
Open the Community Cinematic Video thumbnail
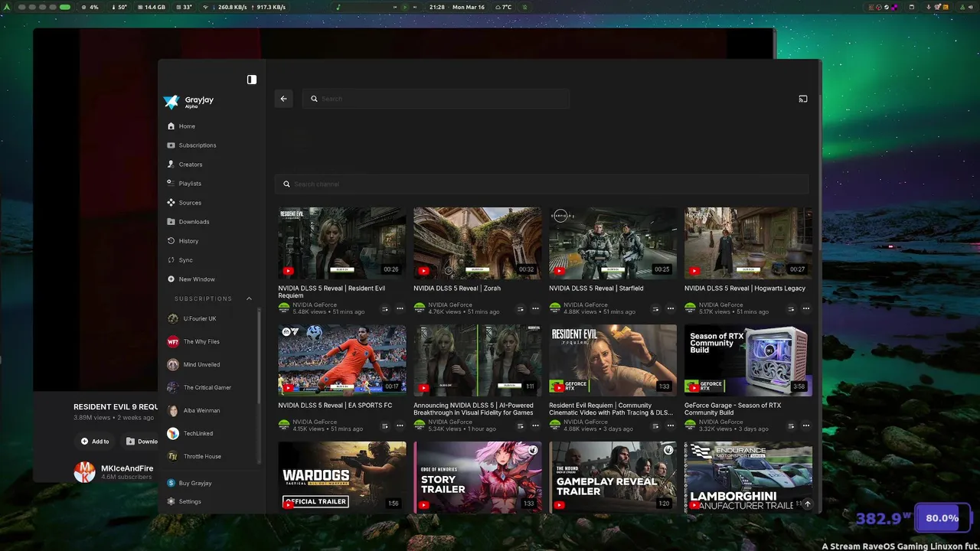click(612, 360)
